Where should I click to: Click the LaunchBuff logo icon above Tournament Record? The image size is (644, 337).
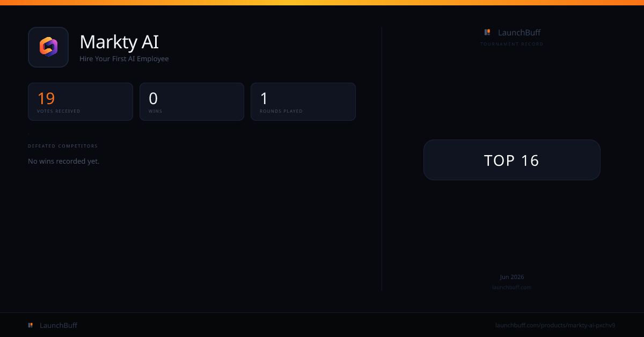click(487, 32)
